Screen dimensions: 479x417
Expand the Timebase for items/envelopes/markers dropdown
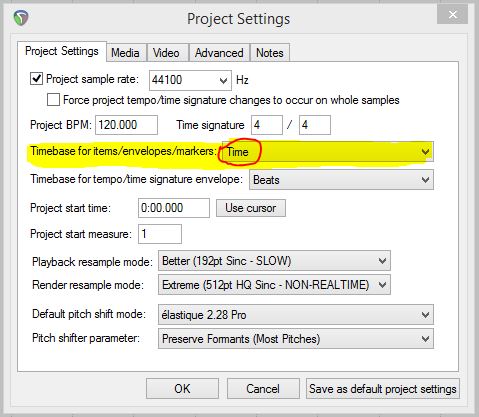click(328, 152)
